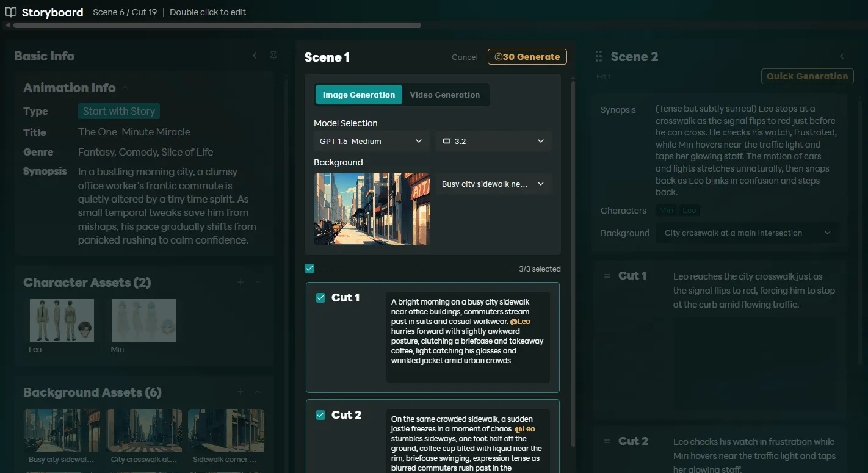Toggle the select-all cuts checkbox
Image resolution: width=868 pixels, height=473 pixels.
coord(309,269)
